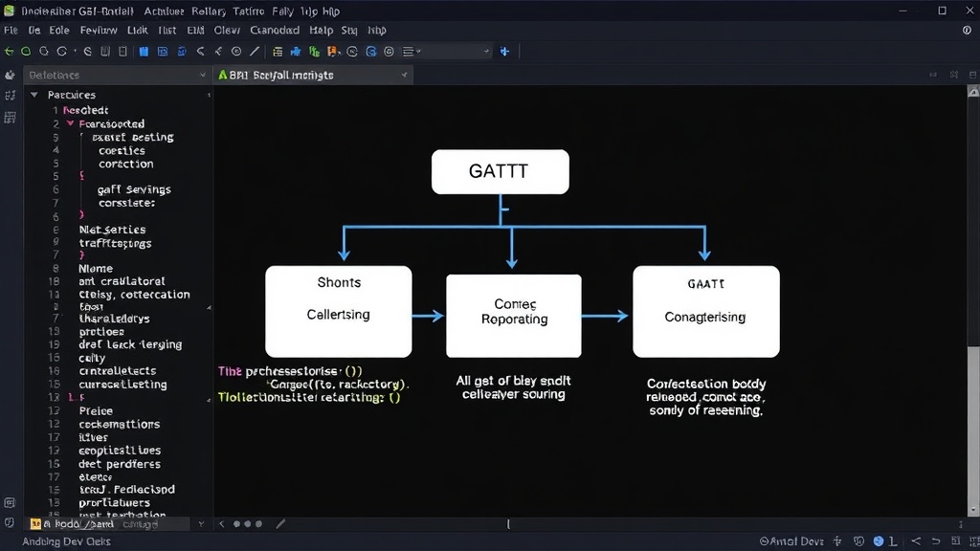Open the Help menu
The image size is (980, 551).
[x=321, y=30]
